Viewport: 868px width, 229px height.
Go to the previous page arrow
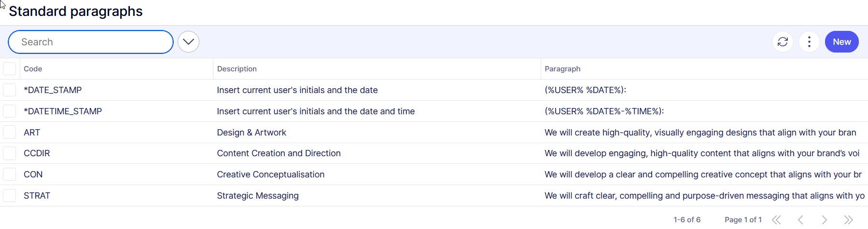point(800,220)
